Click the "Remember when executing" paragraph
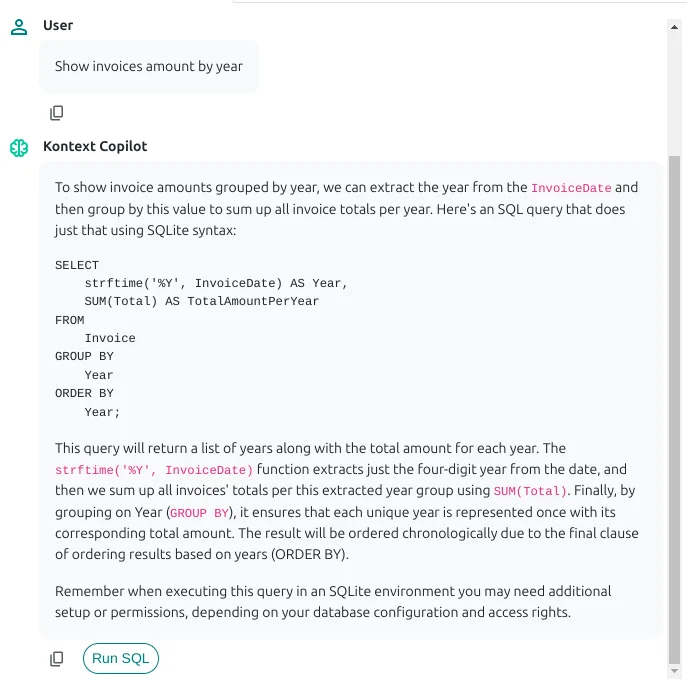Image resolution: width=687 pixels, height=680 pixels. click(333, 601)
